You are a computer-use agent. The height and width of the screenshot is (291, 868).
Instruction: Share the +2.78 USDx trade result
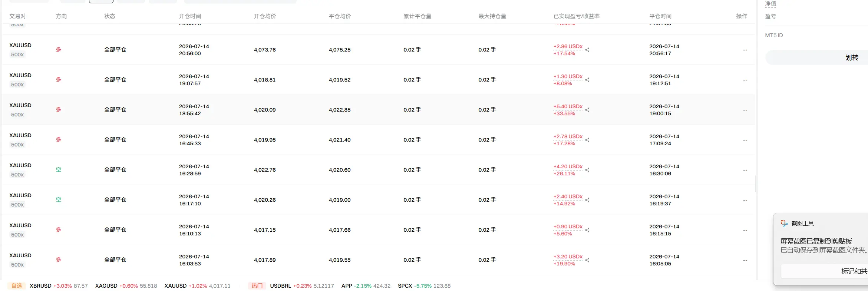pyautogui.click(x=587, y=140)
